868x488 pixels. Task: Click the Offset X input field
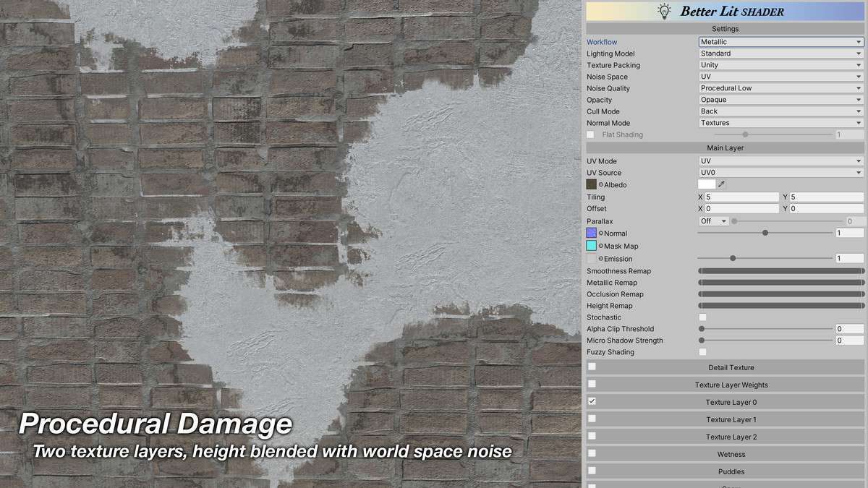pos(742,208)
